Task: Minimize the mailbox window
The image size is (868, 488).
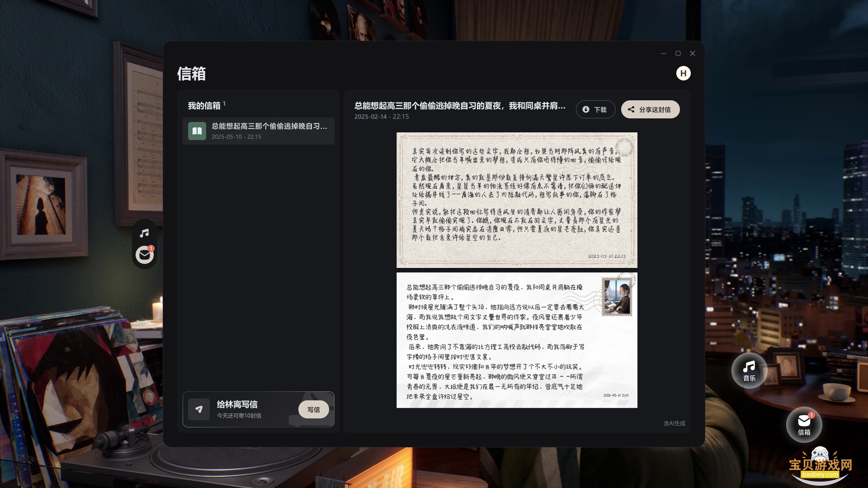Action: (664, 53)
